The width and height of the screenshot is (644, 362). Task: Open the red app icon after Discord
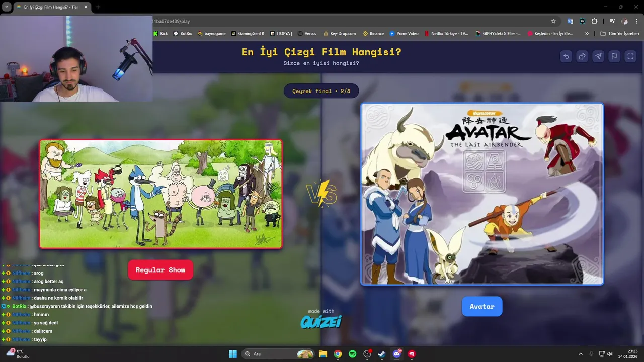pyautogui.click(x=412, y=354)
